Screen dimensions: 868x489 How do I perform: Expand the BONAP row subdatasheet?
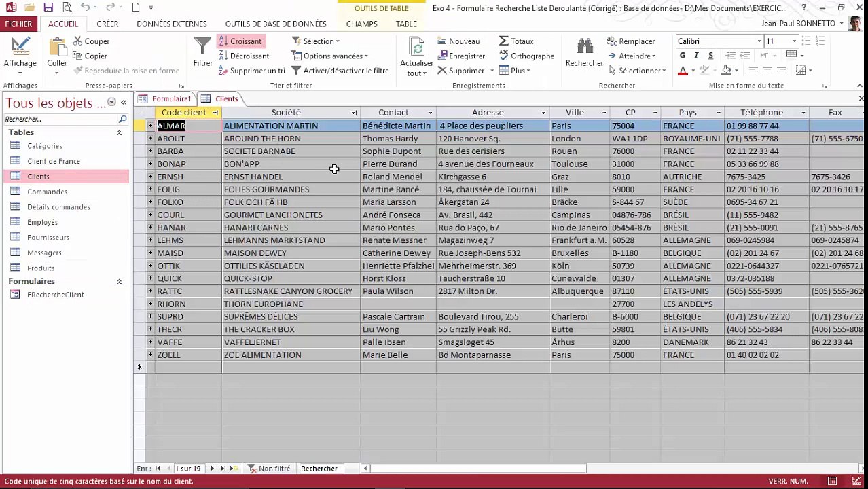[150, 164]
